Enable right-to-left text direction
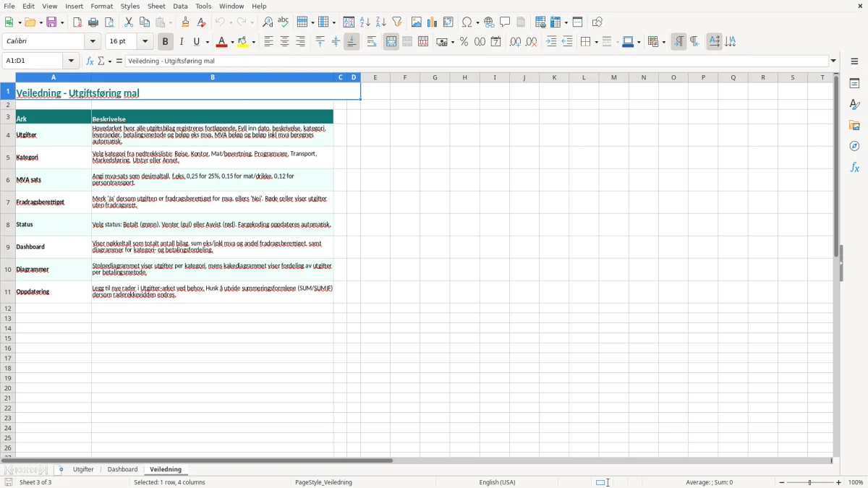 (x=694, y=42)
